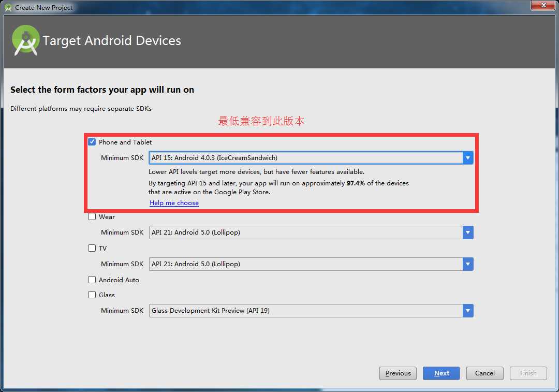Click the Android Auto label text
Image resolution: width=559 pixels, height=392 pixels.
(x=119, y=280)
